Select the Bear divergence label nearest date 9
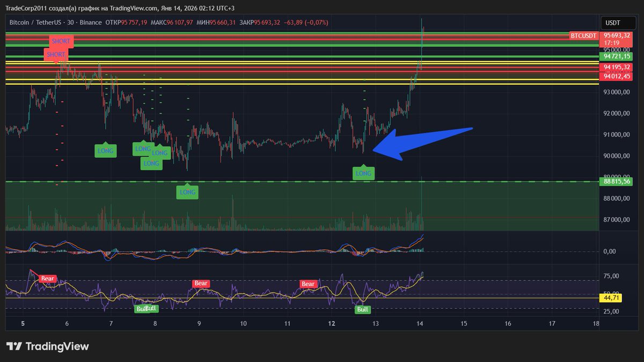This screenshot has width=644, height=362. click(201, 283)
